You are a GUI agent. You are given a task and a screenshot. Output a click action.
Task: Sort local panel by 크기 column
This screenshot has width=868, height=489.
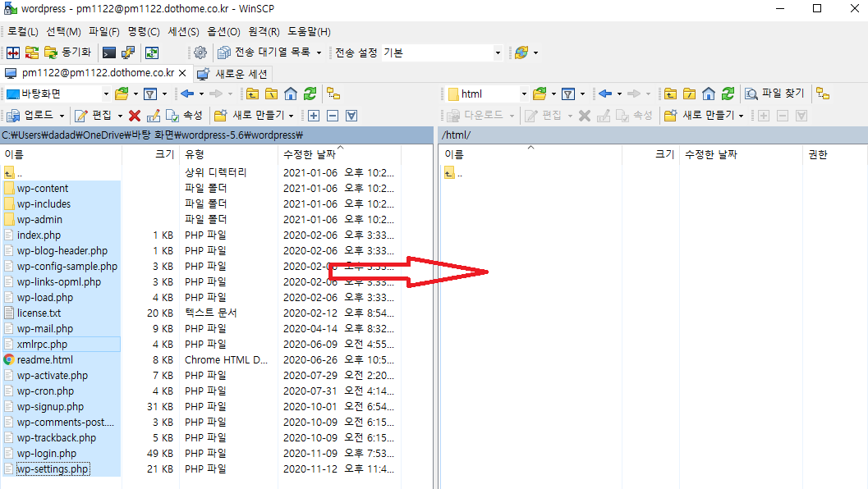150,154
